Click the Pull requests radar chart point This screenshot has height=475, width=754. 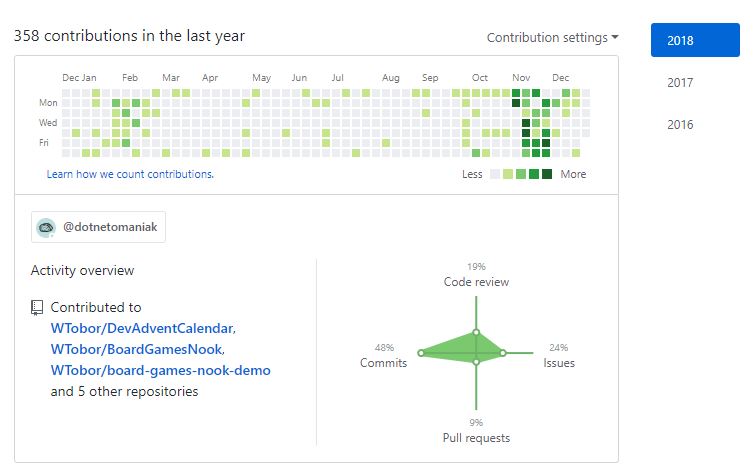click(476, 362)
